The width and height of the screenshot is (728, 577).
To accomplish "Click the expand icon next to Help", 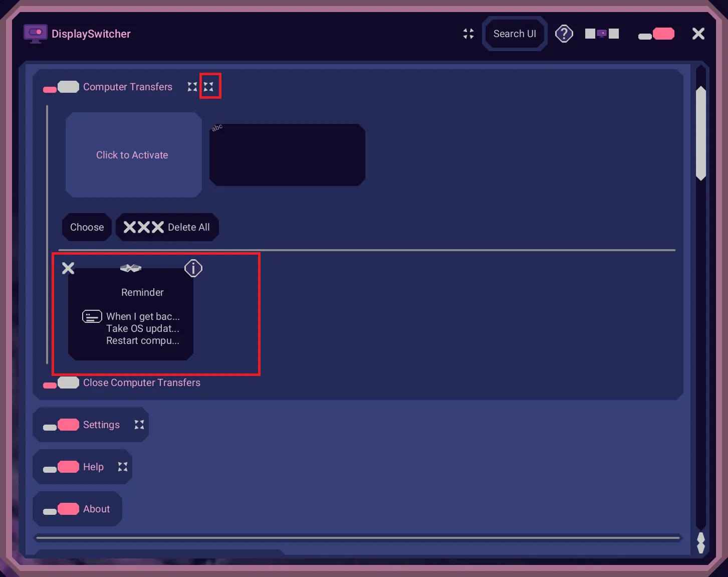I will click(x=123, y=467).
